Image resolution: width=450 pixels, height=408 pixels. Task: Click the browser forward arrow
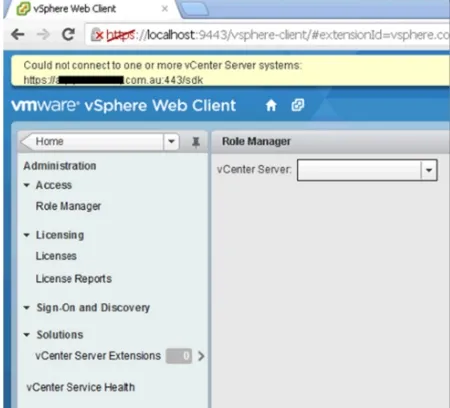click(x=43, y=34)
